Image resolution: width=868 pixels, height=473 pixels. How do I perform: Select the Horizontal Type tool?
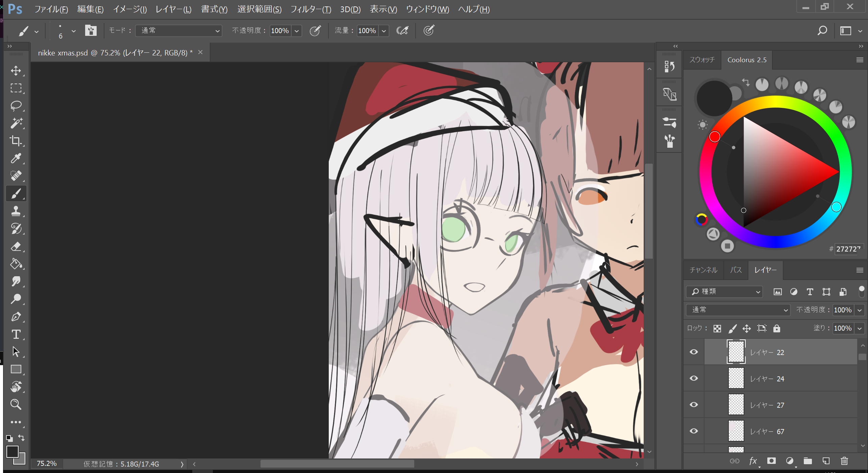(16, 334)
